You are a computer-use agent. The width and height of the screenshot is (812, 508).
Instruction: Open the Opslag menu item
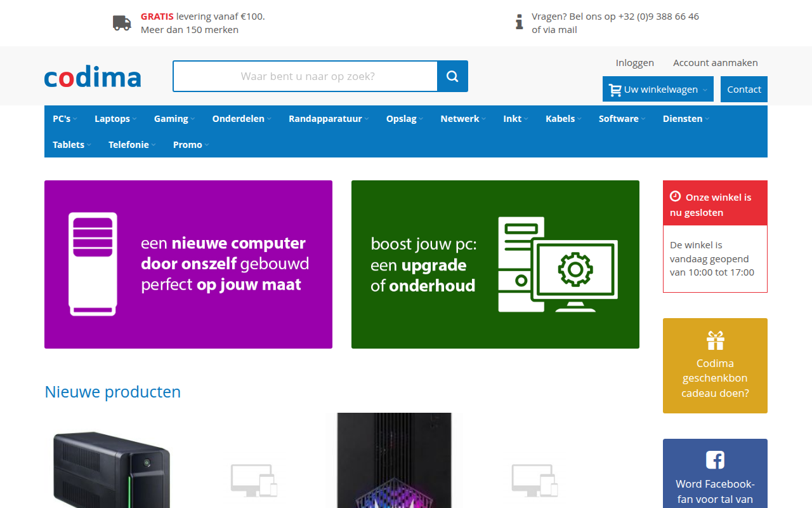click(405, 119)
